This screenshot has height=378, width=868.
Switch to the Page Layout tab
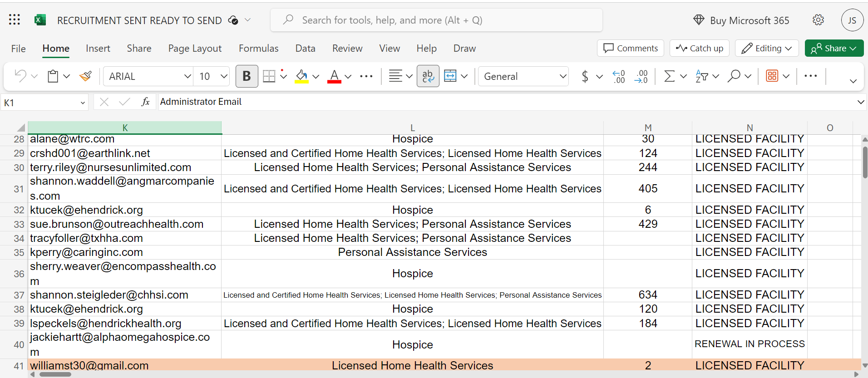pos(195,48)
